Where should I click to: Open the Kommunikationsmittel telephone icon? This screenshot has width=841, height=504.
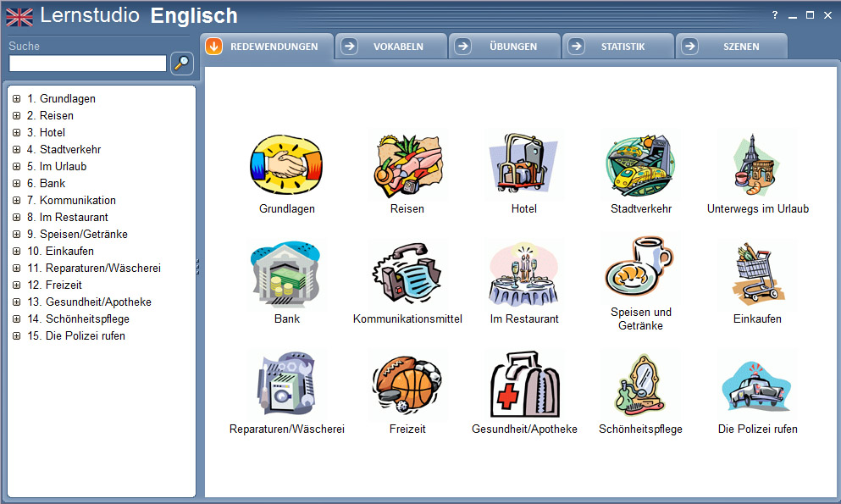407,274
